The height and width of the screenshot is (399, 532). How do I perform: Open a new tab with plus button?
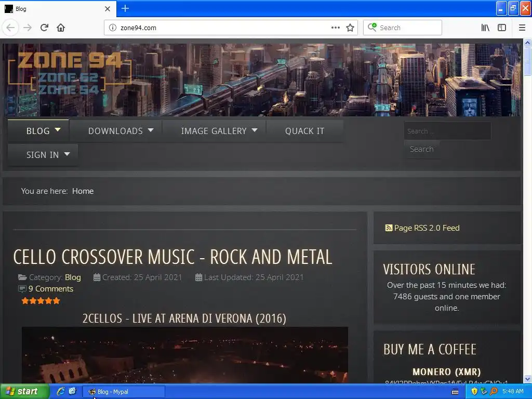coord(125,8)
